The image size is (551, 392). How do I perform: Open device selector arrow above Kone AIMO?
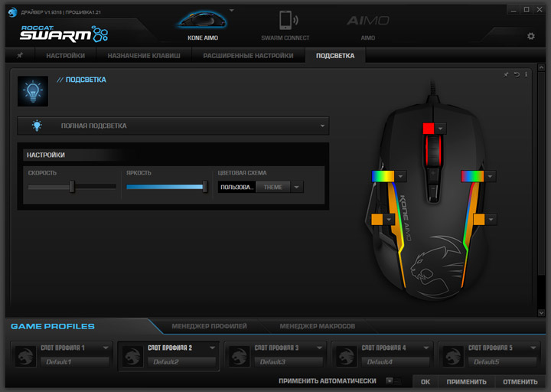[232, 11]
